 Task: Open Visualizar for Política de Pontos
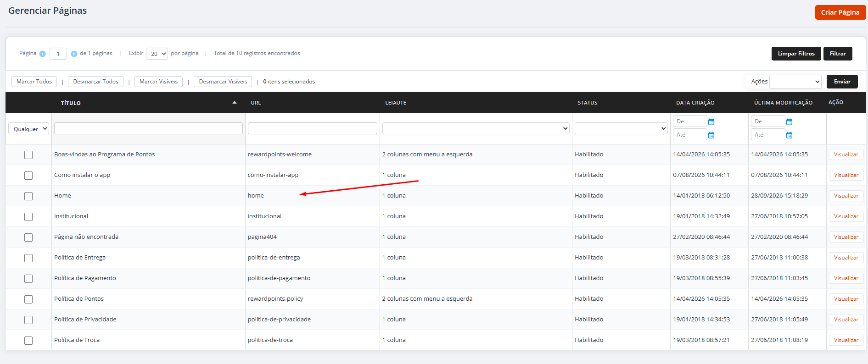(x=846, y=299)
